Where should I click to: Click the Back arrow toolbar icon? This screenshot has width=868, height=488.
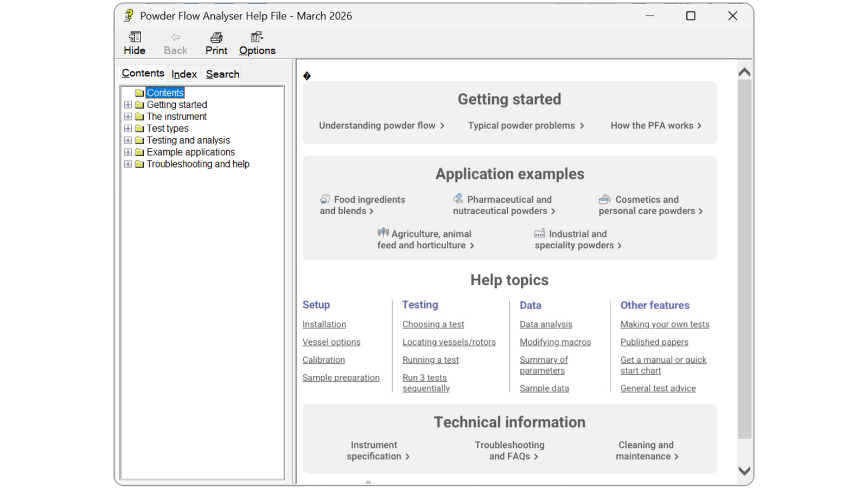(x=175, y=37)
